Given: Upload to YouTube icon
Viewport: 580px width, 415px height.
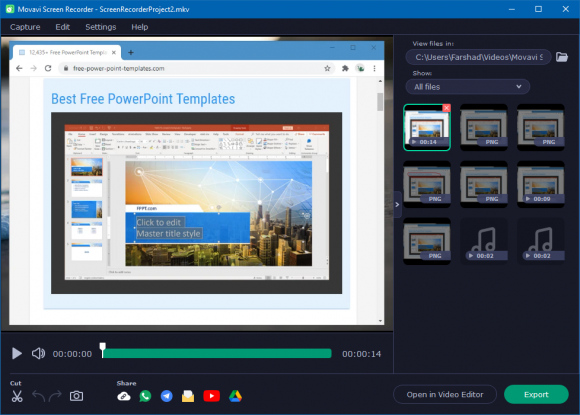Looking at the screenshot, I should [x=212, y=396].
